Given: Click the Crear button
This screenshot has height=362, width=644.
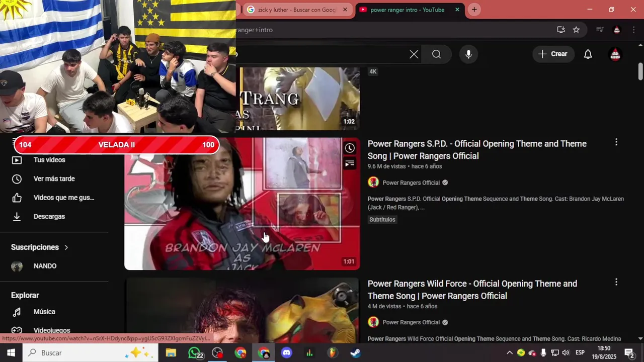Looking at the screenshot, I should pos(553,54).
